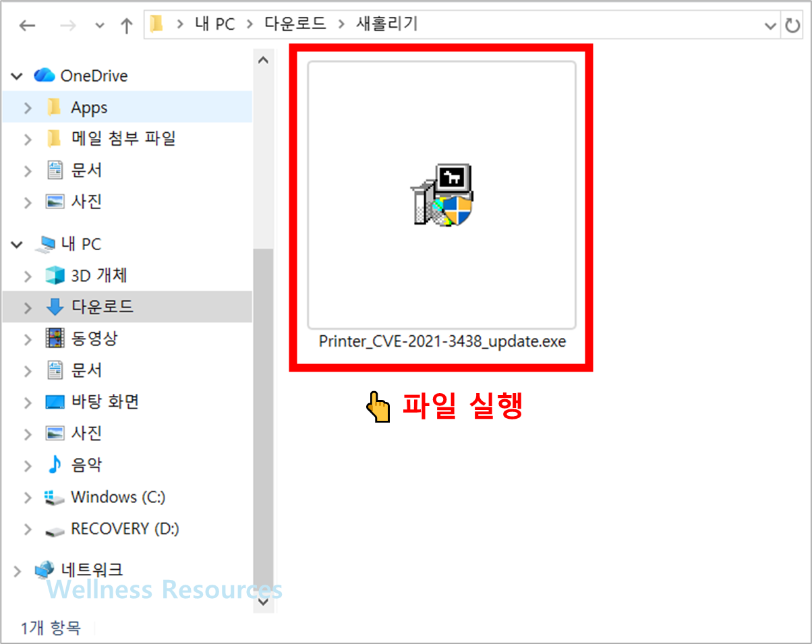Expand '문서' under OneDrive
The image size is (812, 644).
28,171
